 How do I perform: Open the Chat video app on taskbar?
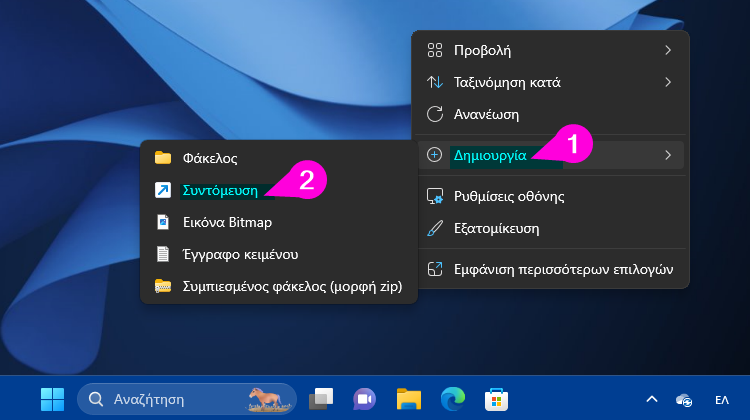tap(364, 399)
